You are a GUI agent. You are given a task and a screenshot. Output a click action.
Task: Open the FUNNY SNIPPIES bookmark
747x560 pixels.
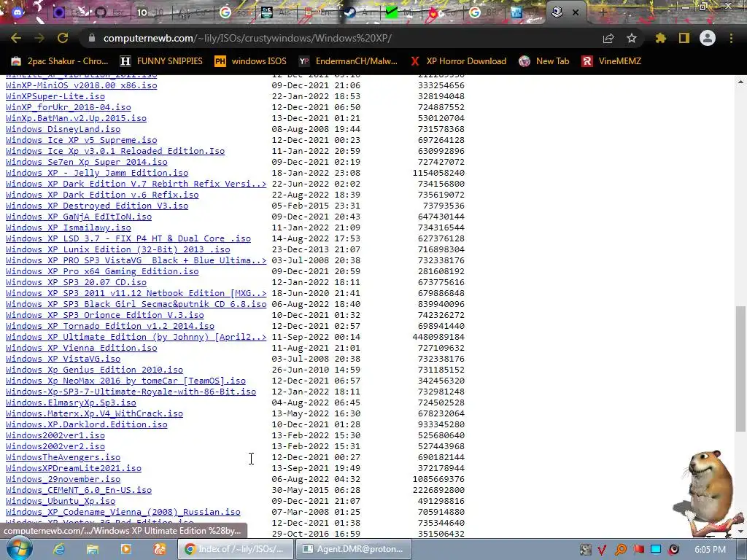click(161, 61)
